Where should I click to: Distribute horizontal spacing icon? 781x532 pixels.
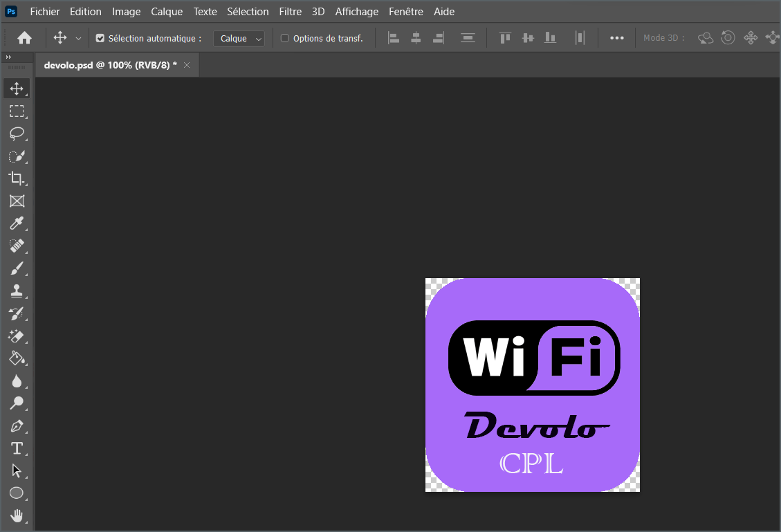[x=580, y=38]
